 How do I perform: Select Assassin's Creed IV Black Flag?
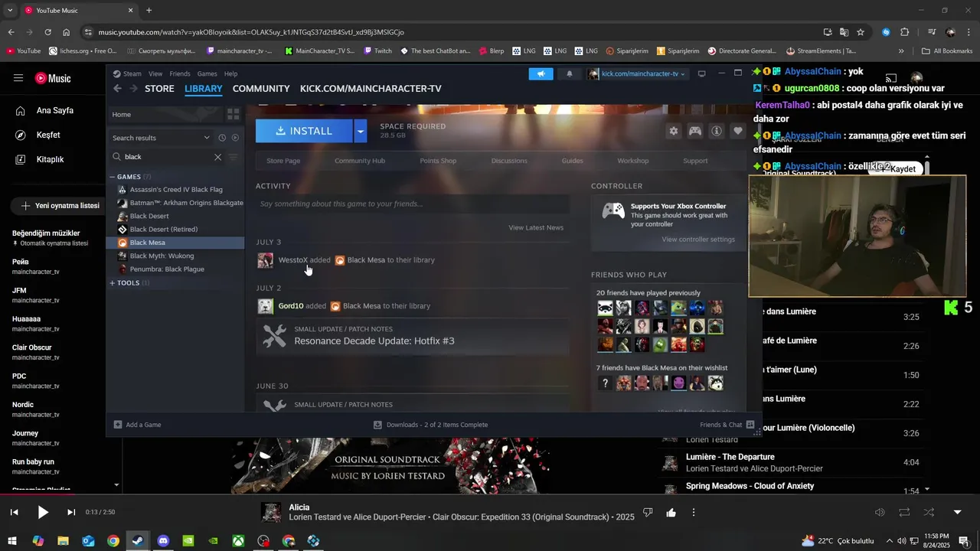[x=176, y=190]
